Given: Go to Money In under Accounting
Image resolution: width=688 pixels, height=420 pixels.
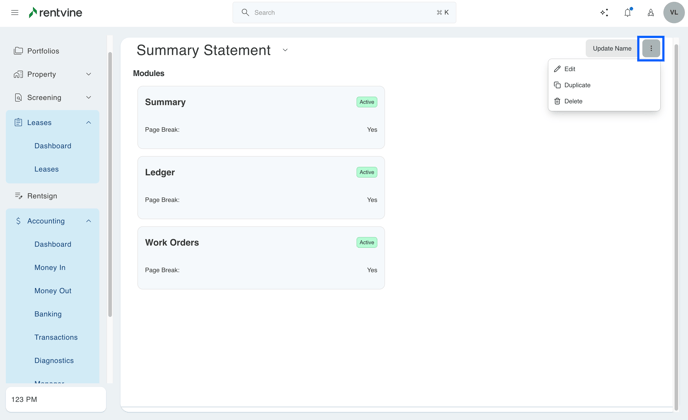Looking at the screenshot, I should tap(50, 267).
